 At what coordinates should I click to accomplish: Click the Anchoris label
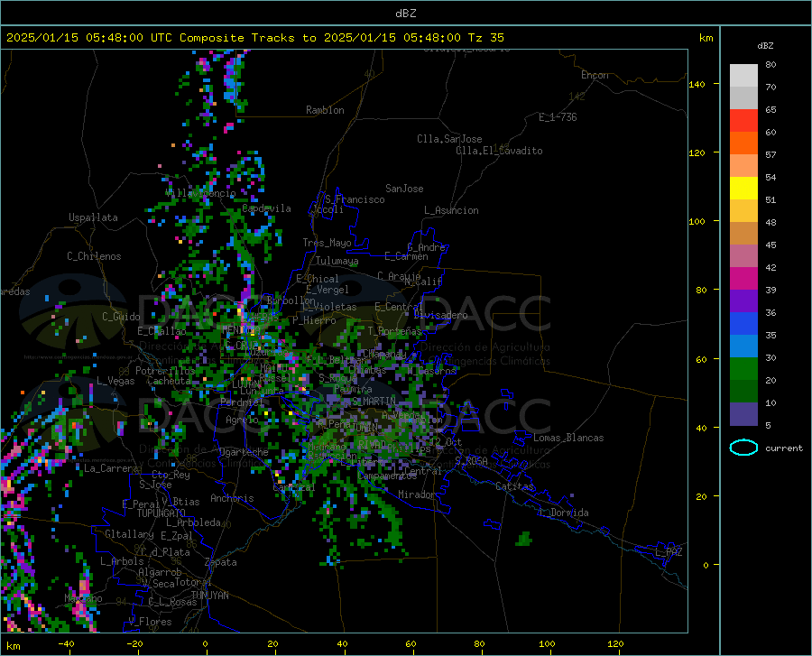click(x=232, y=498)
